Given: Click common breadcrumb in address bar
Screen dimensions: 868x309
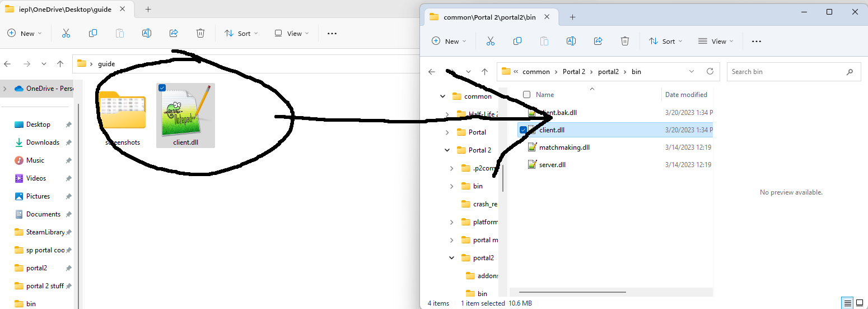Looking at the screenshot, I should 536,72.
